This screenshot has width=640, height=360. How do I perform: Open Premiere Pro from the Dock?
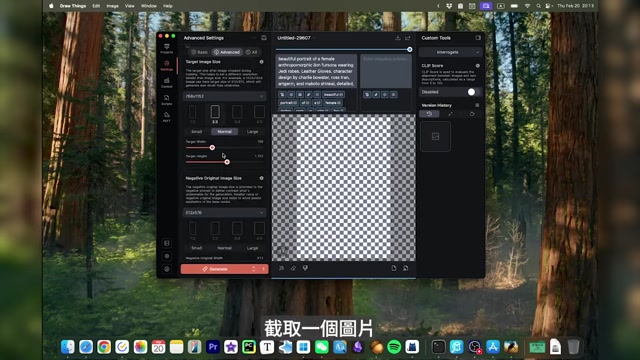(x=213, y=347)
